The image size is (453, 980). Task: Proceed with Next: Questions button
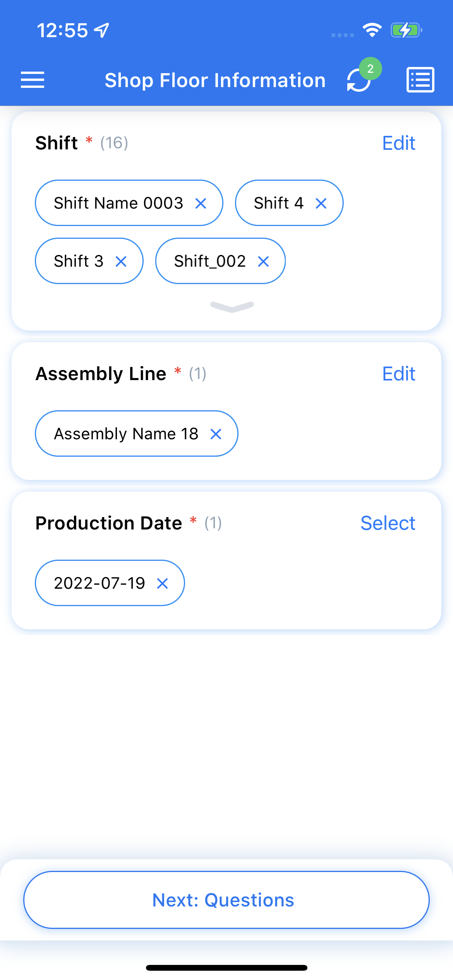pyautogui.click(x=226, y=900)
